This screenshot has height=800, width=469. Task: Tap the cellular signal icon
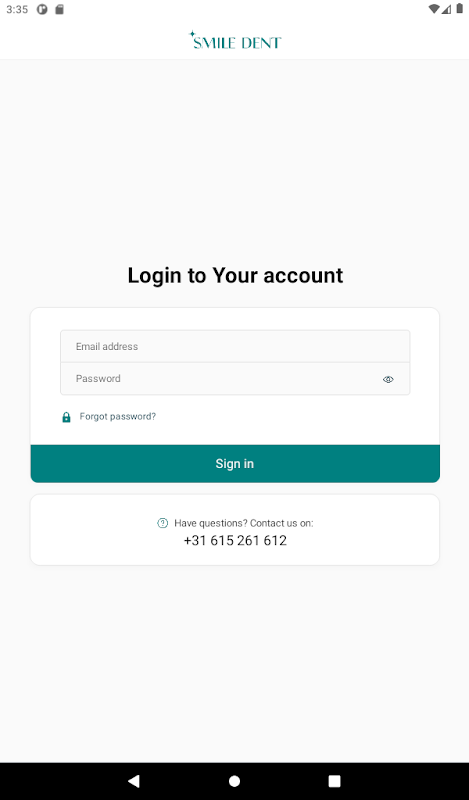[x=447, y=9]
